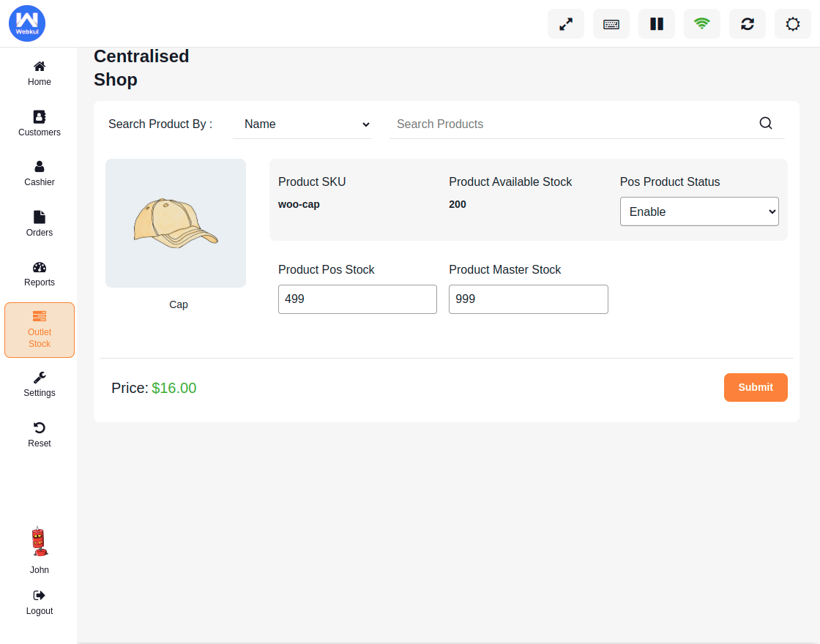The height and width of the screenshot is (644, 820).
Task: Click the green Wi-Fi status icon
Action: point(702,24)
